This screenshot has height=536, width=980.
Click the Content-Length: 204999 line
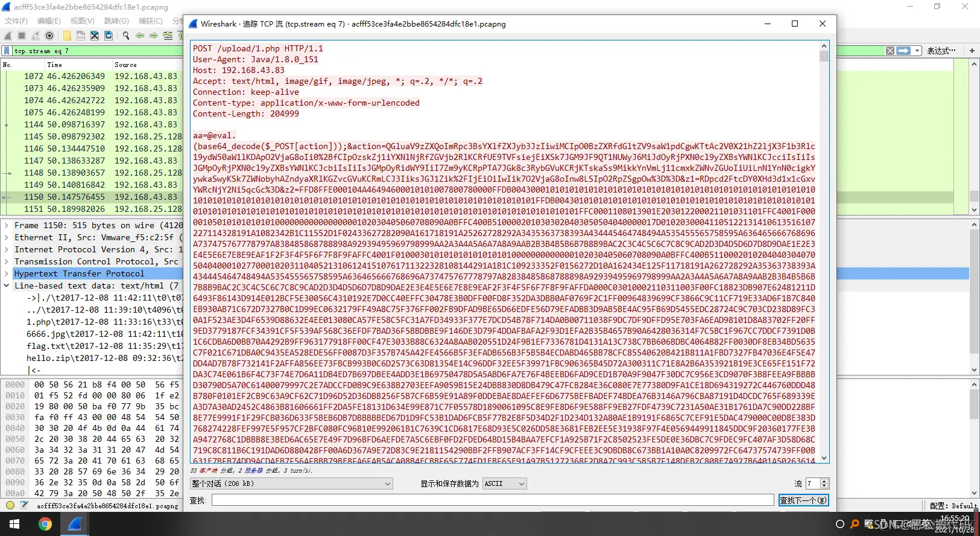pyautogui.click(x=246, y=113)
